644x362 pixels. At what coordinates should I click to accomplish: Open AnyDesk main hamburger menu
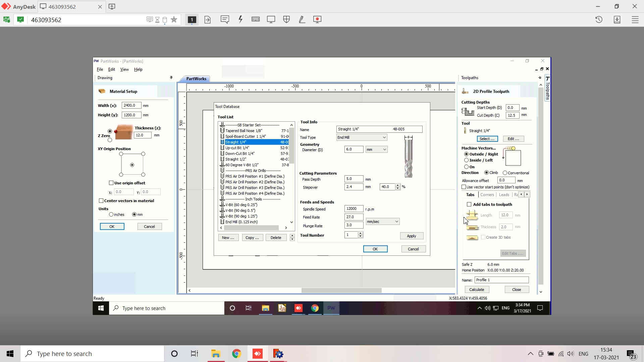[635, 19]
